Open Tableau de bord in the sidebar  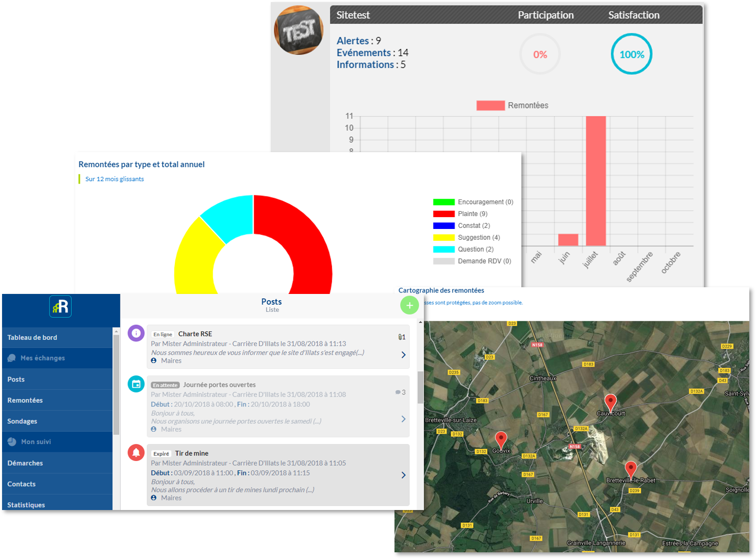[57, 337]
